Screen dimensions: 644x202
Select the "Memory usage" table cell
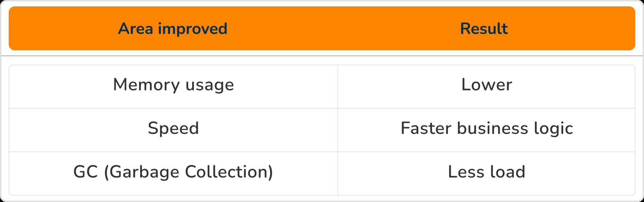coord(173,85)
